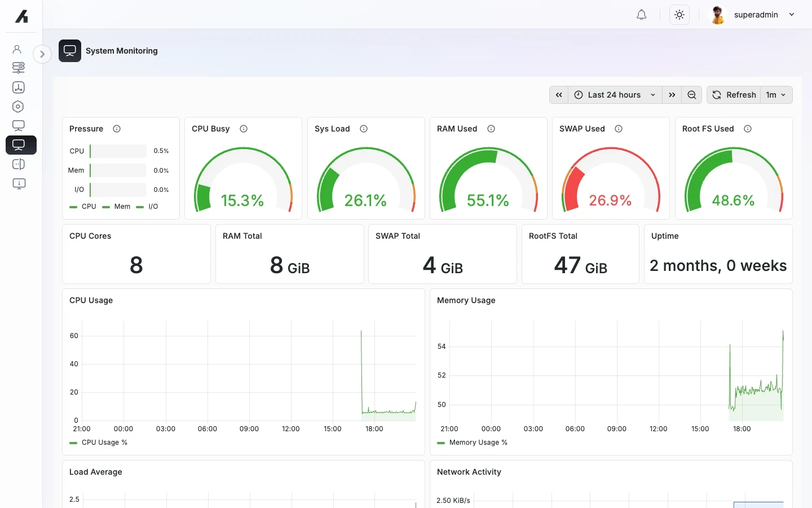Image resolution: width=812 pixels, height=508 pixels.
Task: Expand the sidebar with the chevron button
Action: click(x=42, y=54)
